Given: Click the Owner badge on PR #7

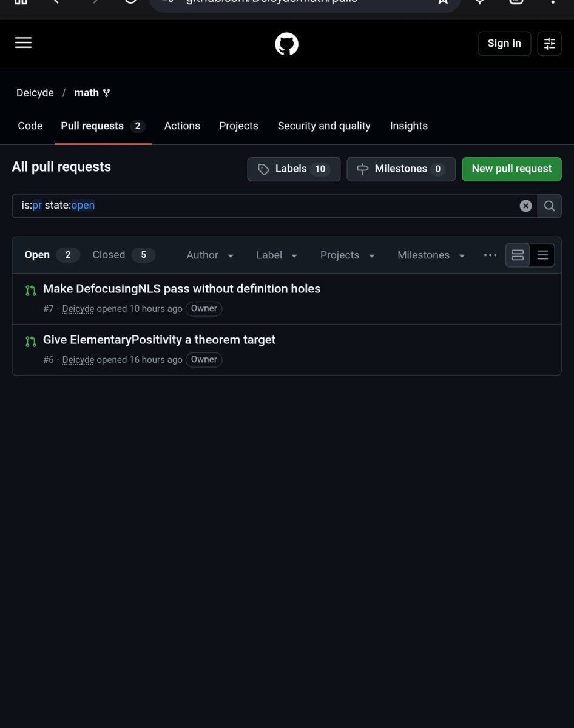Looking at the screenshot, I should [204, 309].
